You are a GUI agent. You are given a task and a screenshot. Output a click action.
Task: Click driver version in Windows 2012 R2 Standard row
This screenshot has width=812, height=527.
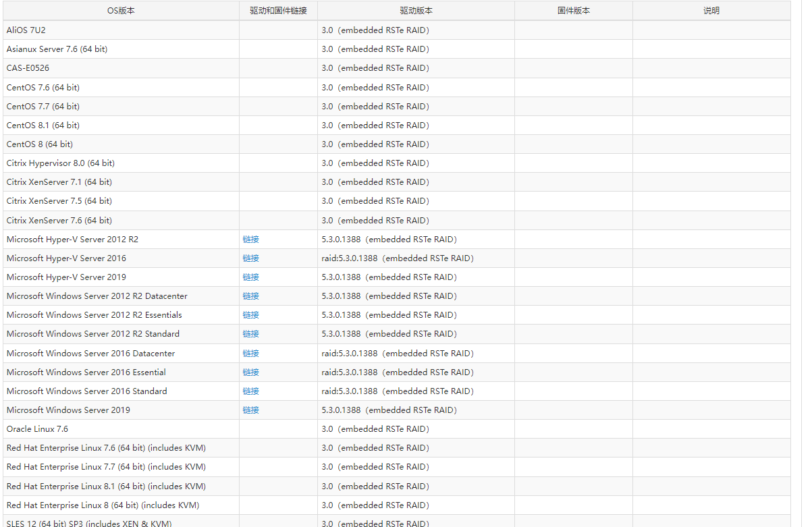(389, 334)
